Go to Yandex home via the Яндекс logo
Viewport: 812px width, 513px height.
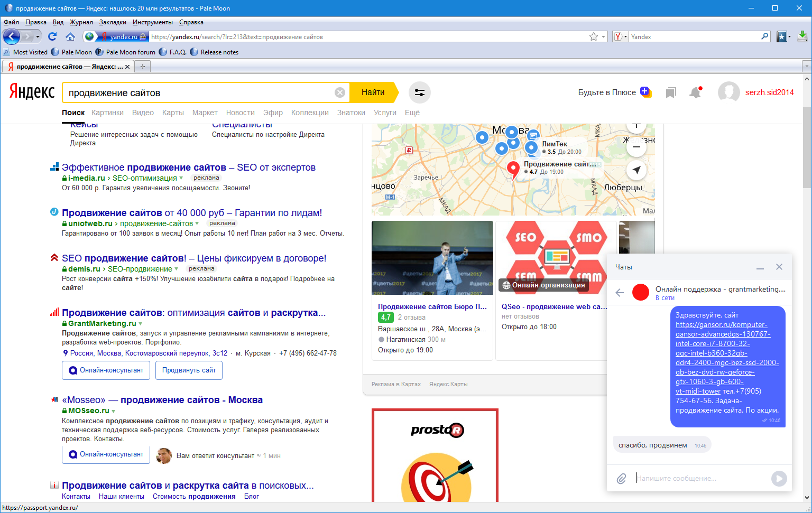pyautogui.click(x=32, y=92)
